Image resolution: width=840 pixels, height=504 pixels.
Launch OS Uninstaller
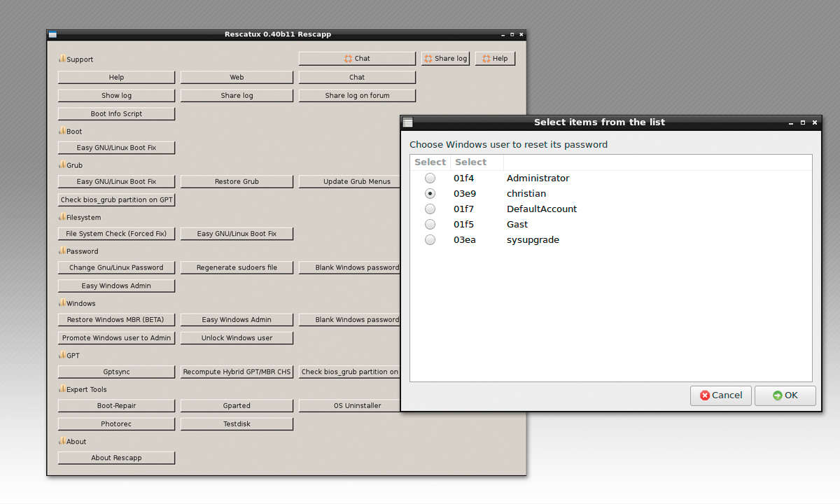349,406
